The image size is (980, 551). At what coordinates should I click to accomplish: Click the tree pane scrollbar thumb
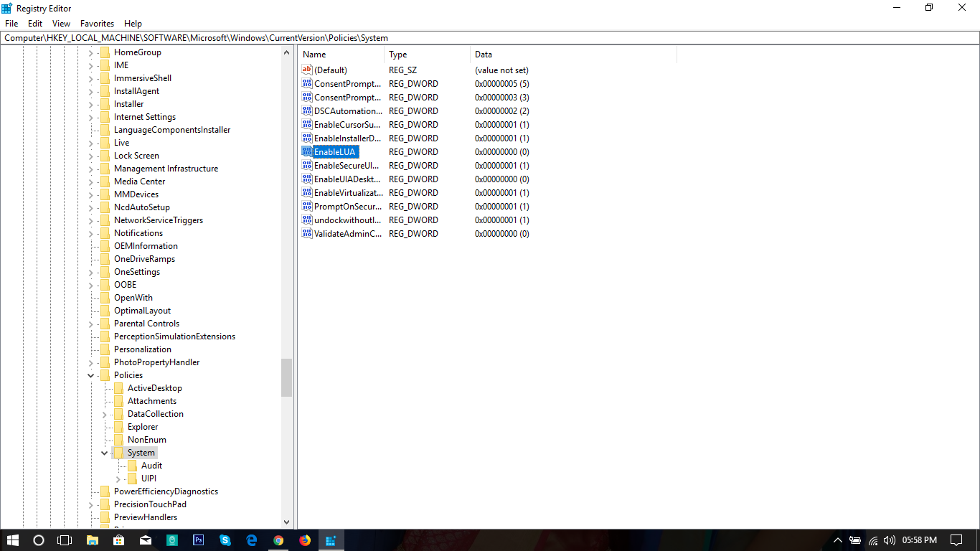pyautogui.click(x=287, y=377)
